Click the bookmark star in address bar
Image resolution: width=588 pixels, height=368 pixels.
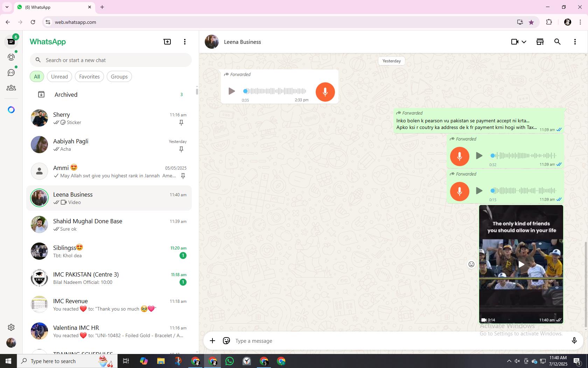[531, 22]
